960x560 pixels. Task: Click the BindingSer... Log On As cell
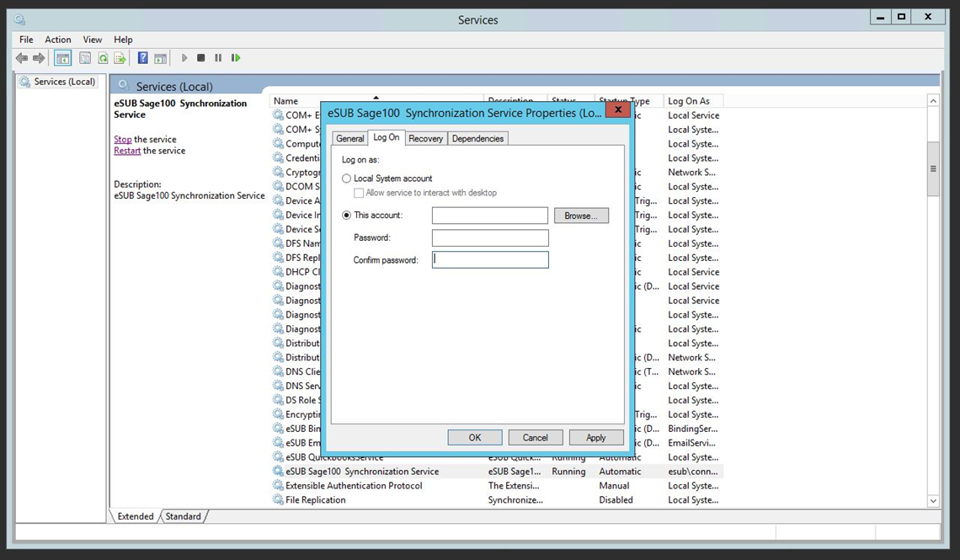693,429
